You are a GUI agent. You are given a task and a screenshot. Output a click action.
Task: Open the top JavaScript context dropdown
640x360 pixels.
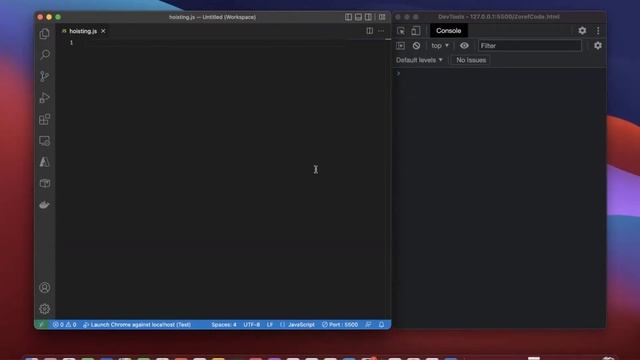[440, 46]
